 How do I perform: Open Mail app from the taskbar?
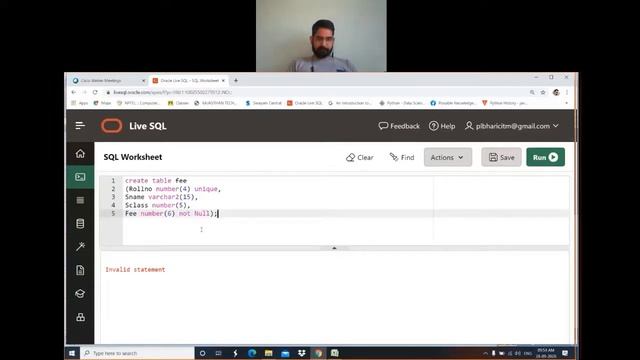pos(285,353)
